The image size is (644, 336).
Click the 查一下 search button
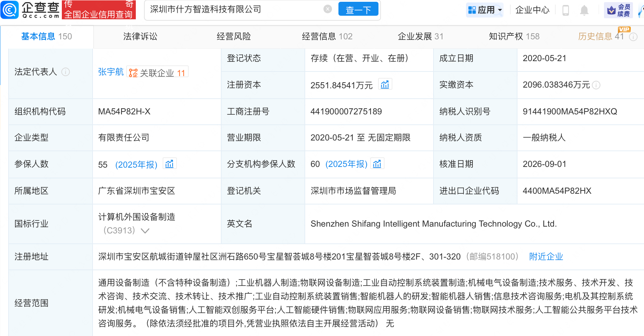358,10
